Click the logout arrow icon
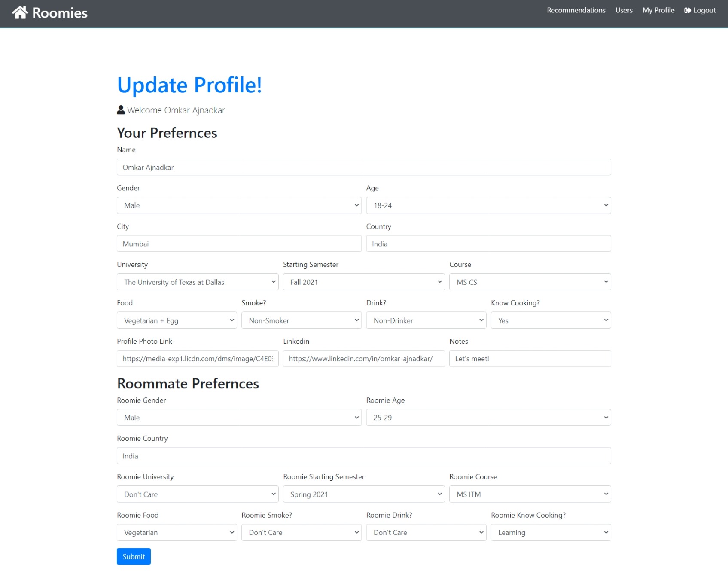728x586 pixels. 688,10
